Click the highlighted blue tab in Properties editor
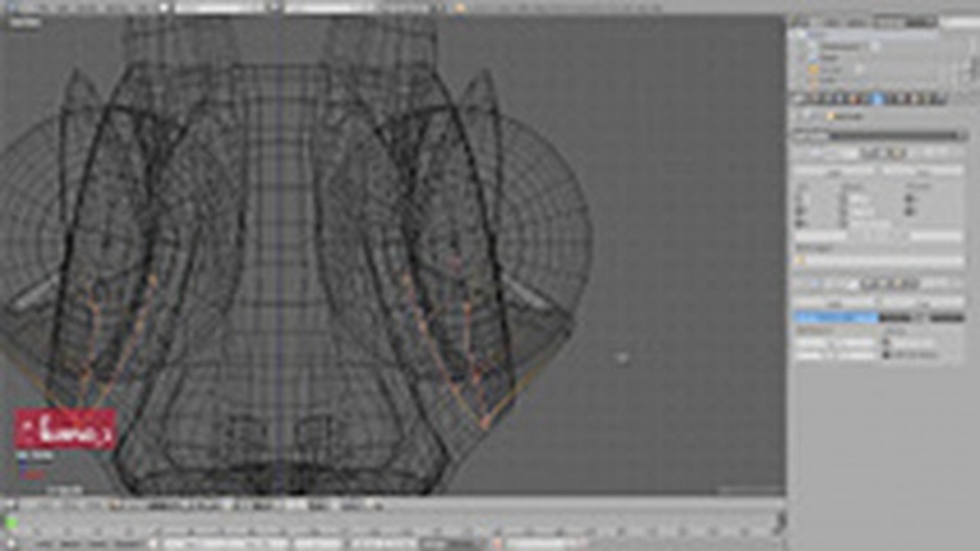The image size is (980, 551). 877,99
